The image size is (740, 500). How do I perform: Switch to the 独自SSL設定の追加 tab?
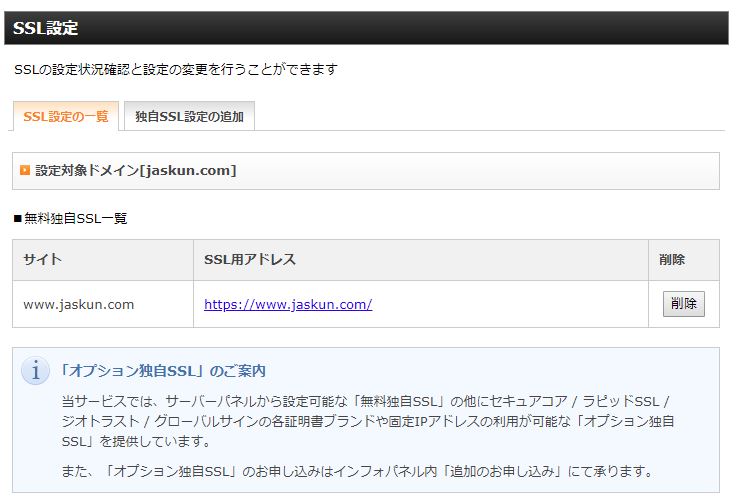pyautogui.click(x=189, y=116)
